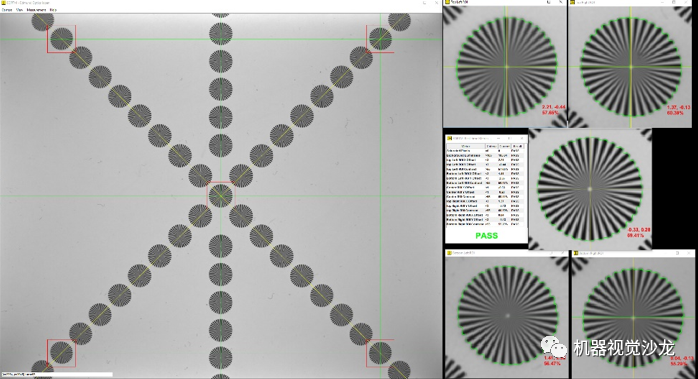
Task: Select the bottom-left red-boxed star target
Action: (x=61, y=353)
